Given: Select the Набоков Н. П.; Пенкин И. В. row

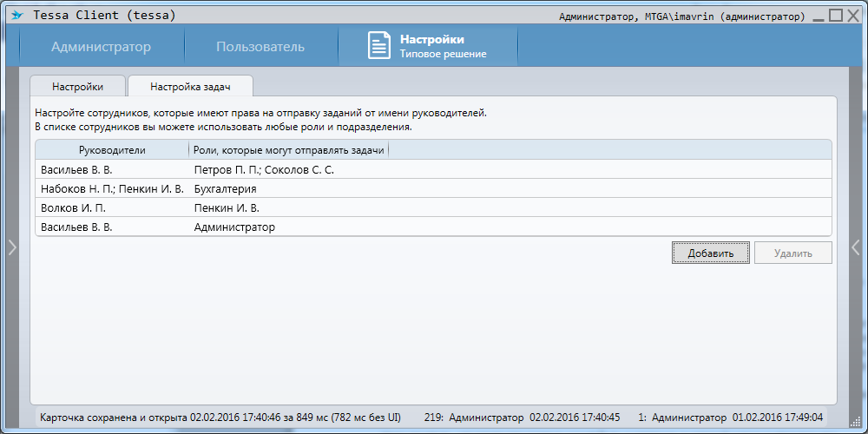Looking at the screenshot, I should (x=112, y=189).
